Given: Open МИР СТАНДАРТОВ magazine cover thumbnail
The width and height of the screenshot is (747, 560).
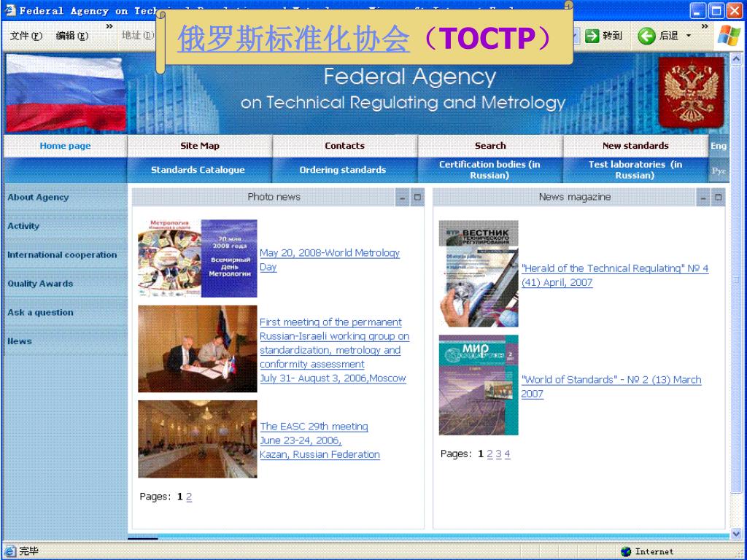Looking at the screenshot, I should click(x=479, y=385).
